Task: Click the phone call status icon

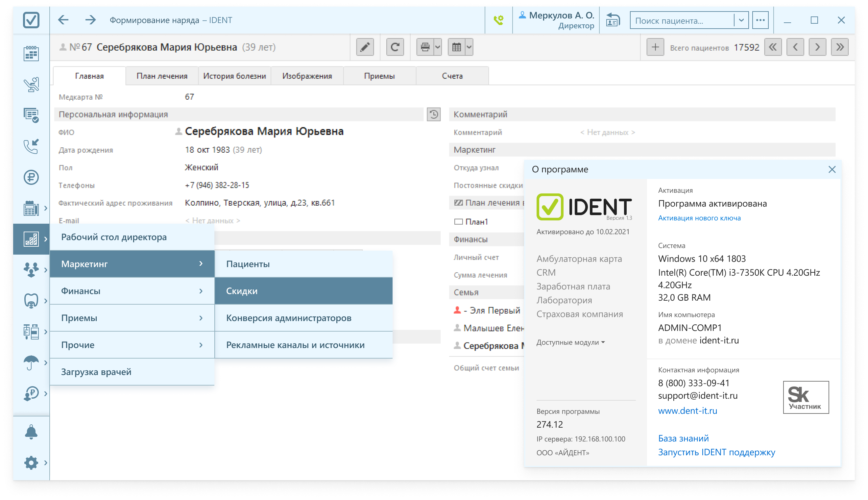Action: point(498,20)
